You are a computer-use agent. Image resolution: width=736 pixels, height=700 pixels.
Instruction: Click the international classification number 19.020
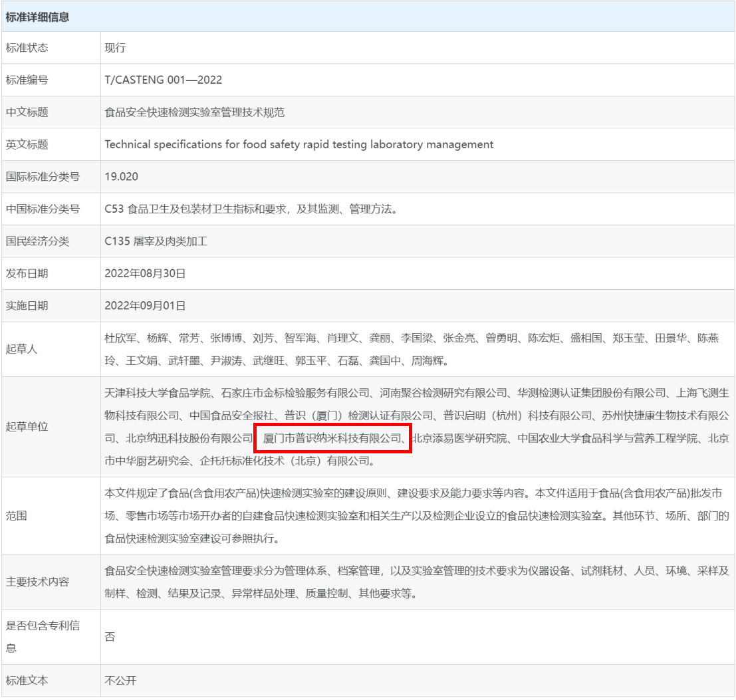(121, 177)
